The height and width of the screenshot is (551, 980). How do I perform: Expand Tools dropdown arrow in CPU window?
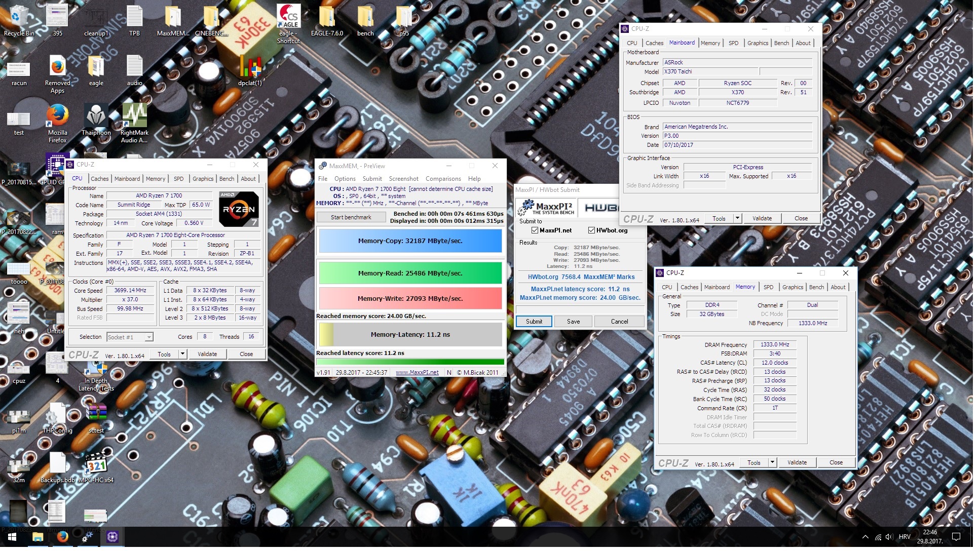pos(182,355)
